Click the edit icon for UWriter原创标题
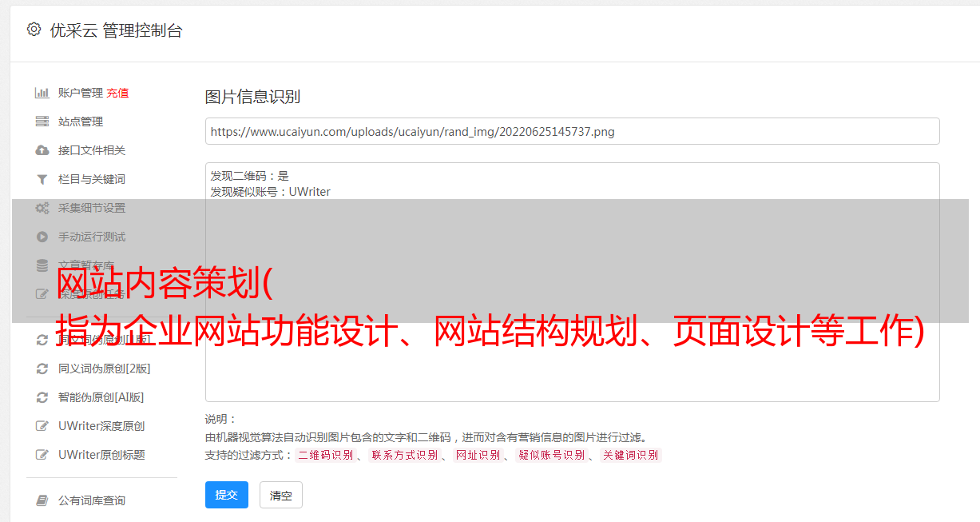The height and width of the screenshot is (522, 980). coord(42,455)
